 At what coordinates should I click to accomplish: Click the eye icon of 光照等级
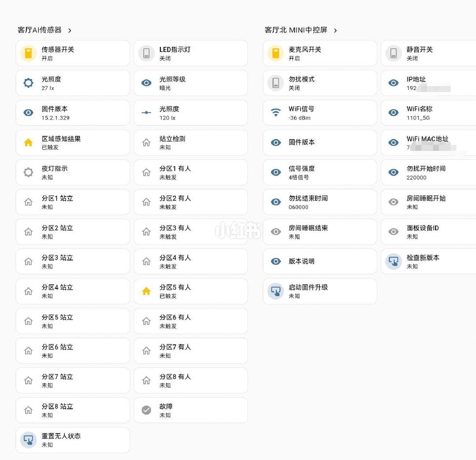[146, 83]
